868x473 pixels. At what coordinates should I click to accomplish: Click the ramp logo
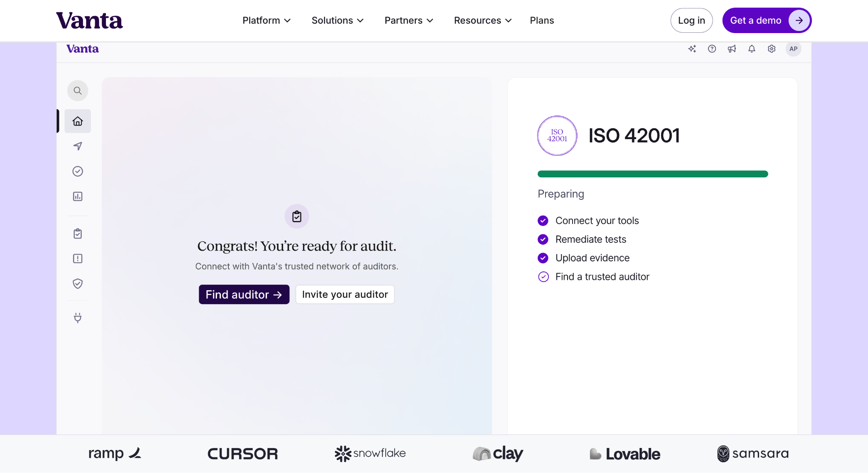tap(114, 453)
